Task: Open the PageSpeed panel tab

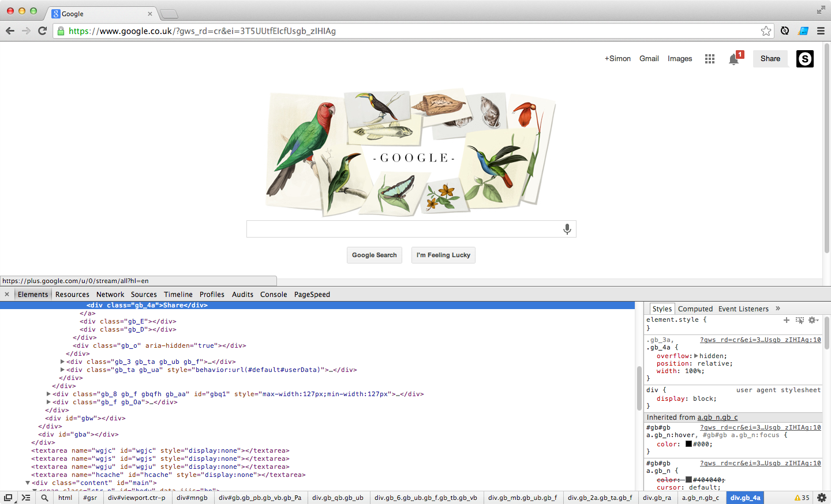Action: tap(312, 294)
